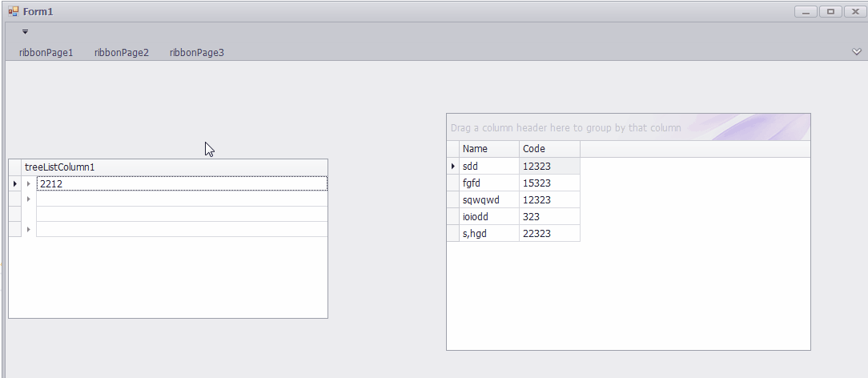Sort grid by Code column header

[549, 149]
